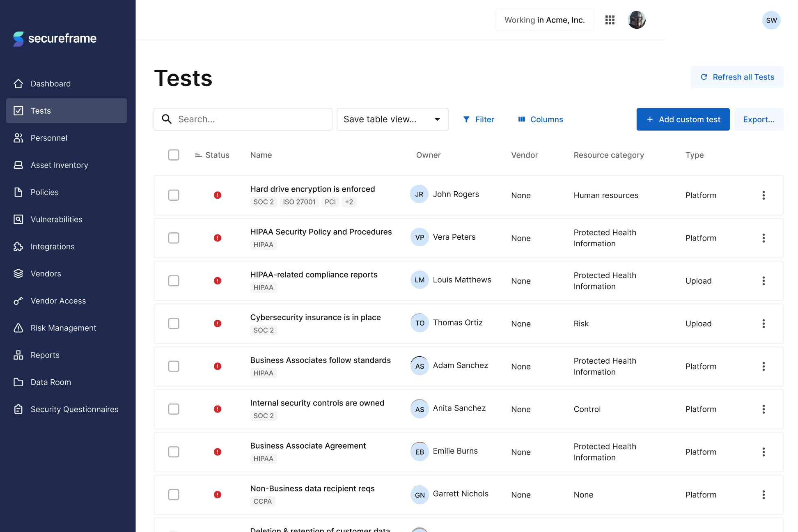The image size is (798, 532).
Task: Open the apps grid icon
Action: pos(610,20)
